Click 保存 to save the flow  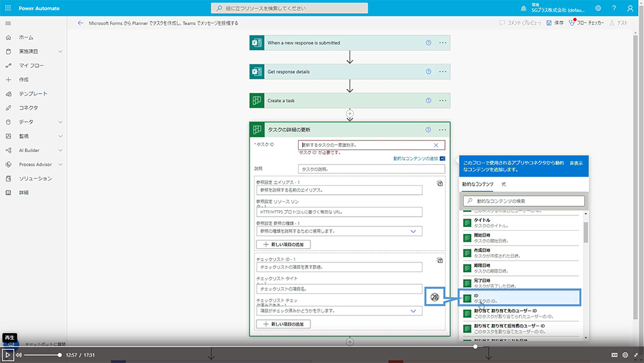point(555,23)
